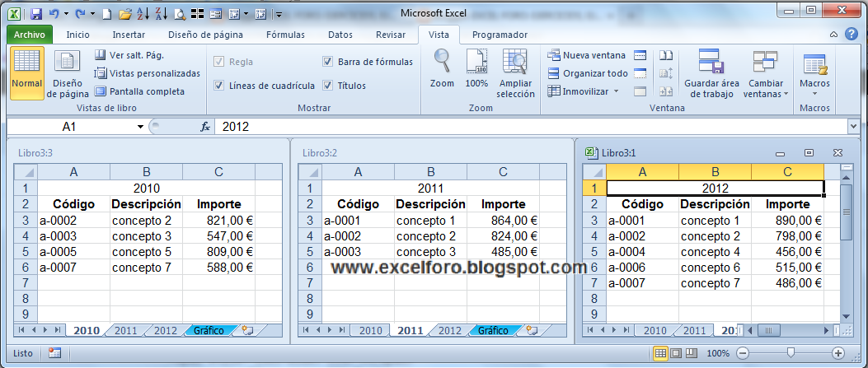
Task: Set zoom to 100% in ribbon
Action: [476, 68]
